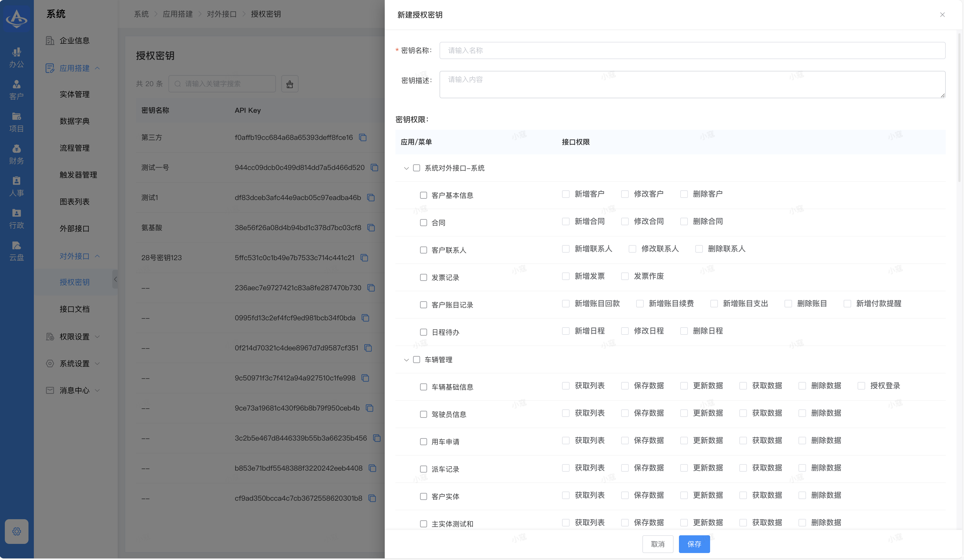Image resolution: width=964 pixels, height=560 pixels.
Task: Copy API key of 28号密钥123
Action: point(364,258)
